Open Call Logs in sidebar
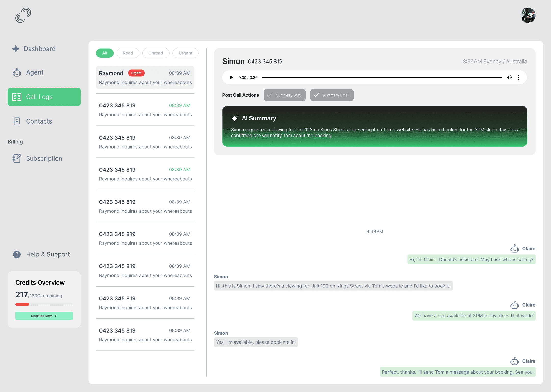This screenshot has height=392, width=551. point(44,97)
